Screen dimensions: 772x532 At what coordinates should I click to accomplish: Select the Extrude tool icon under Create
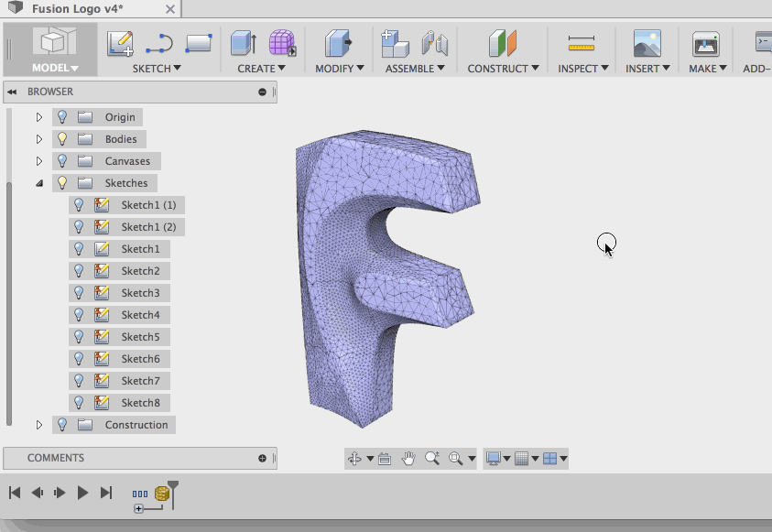point(243,43)
